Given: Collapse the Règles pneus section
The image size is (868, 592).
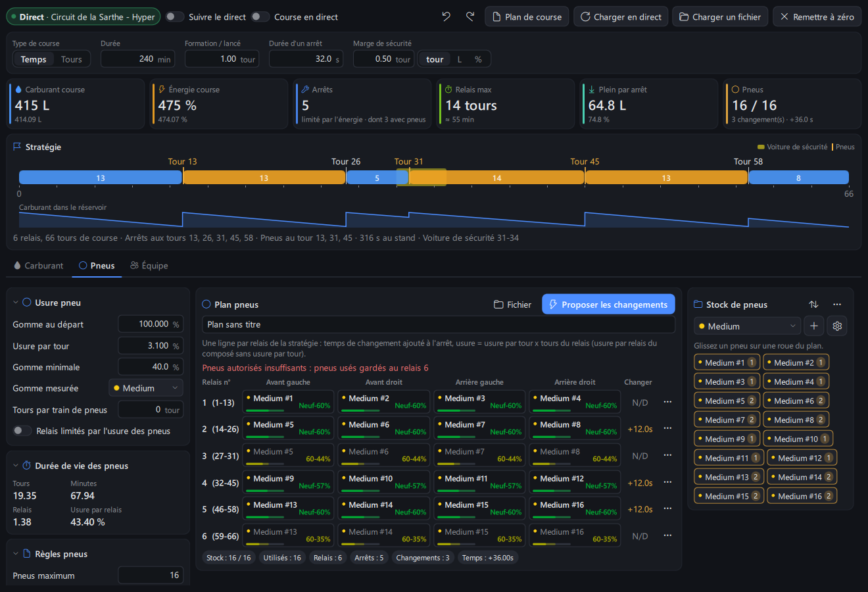Looking at the screenshot, I should (16, 554).
